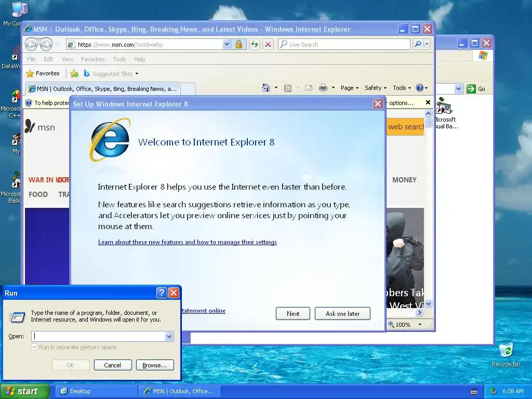Click the Help question mark icon
The height and width of the screenshot is (399, 532).
pos(420,88)
